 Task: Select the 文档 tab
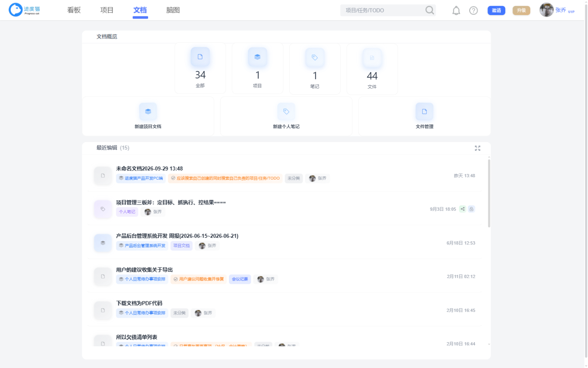140,10
